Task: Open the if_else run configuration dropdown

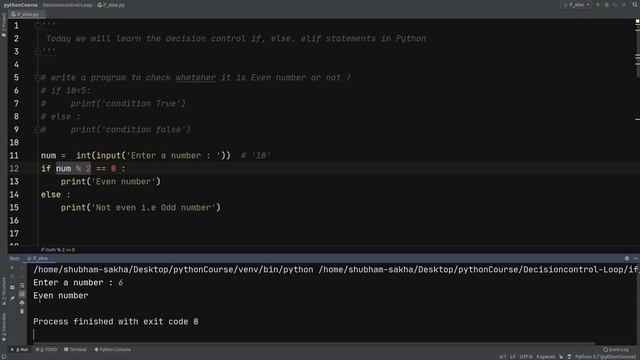Action: (x=577, y=5)
